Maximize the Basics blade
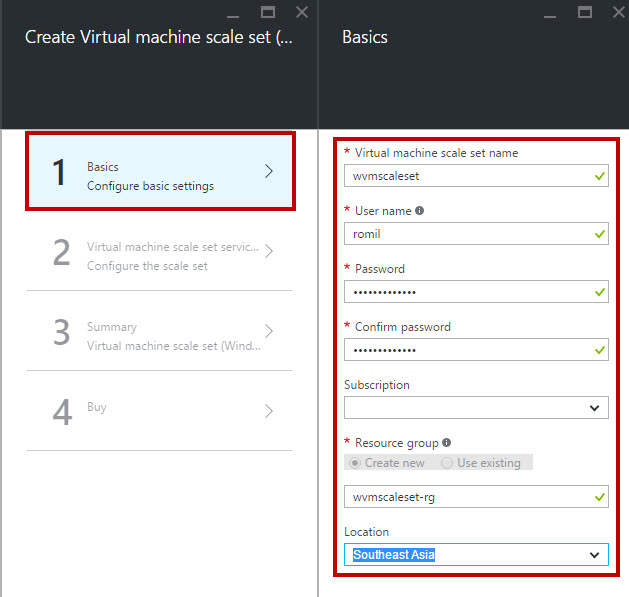This screenshot has width=629, height=597. [584, 12]
